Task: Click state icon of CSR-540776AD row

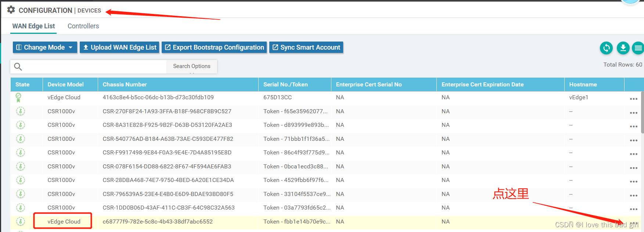Action: pos(21,139)
